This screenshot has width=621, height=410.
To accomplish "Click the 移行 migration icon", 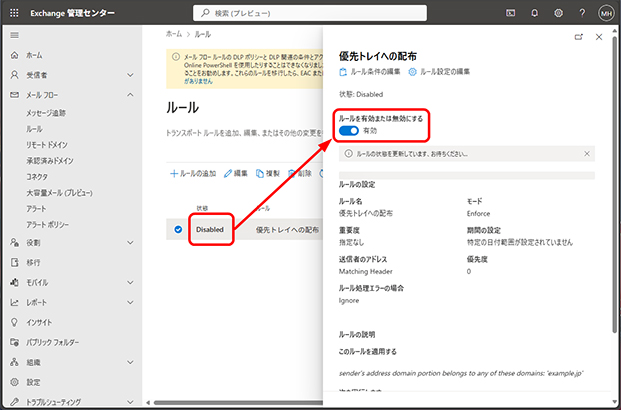I will point(15,262).
